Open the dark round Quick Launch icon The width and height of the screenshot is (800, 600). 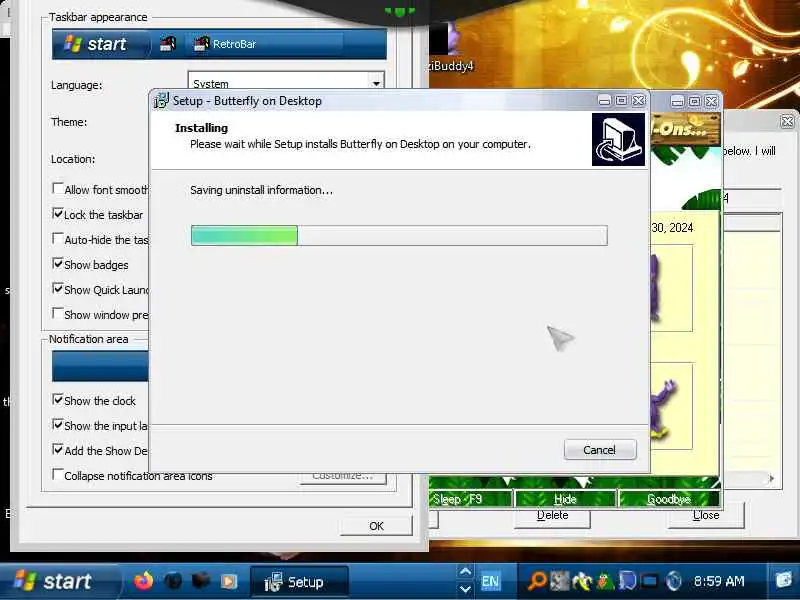(173, 581)
